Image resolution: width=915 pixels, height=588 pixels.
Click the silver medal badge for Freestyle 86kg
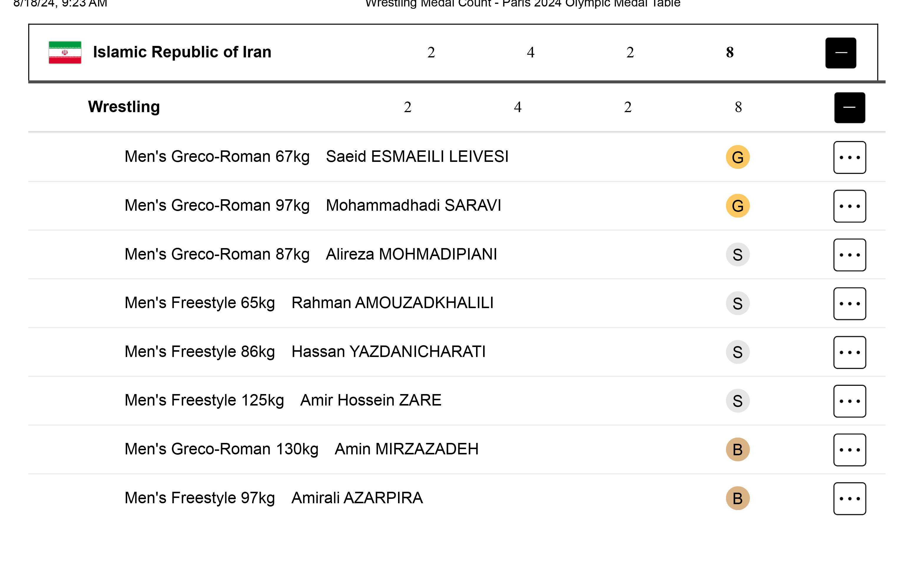(737, 352)
